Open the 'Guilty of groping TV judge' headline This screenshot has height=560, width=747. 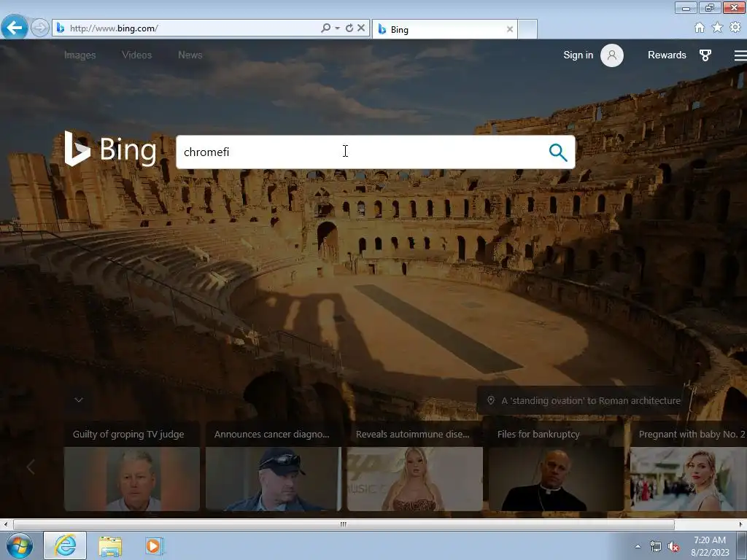click(x=128, y=435)
